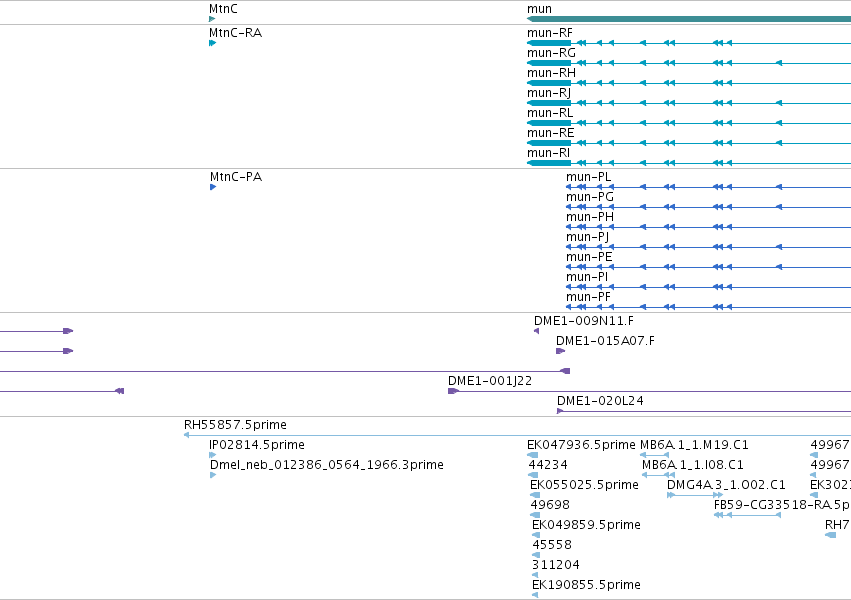Select the IP02814.5prime EST glyph

pyautogui.click(x=213, y=455)
